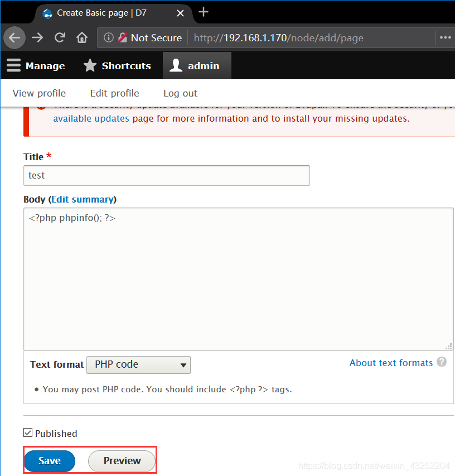Click the Preview button

click(x=122, y=461)
